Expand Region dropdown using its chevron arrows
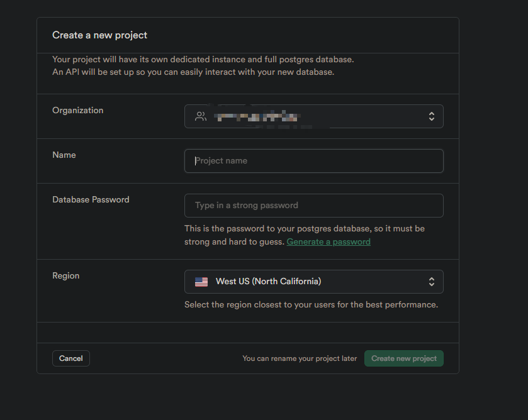This screenshot has width=528, height=420. tap(431, 282)
